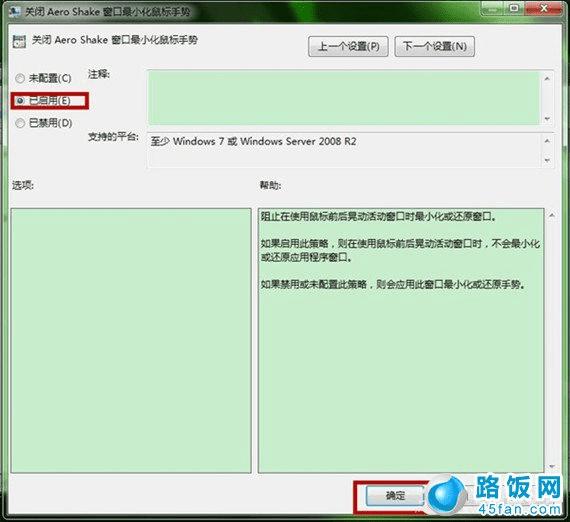Click the 上一个设置(P) button
570x522 pixels.
point(348,47)
